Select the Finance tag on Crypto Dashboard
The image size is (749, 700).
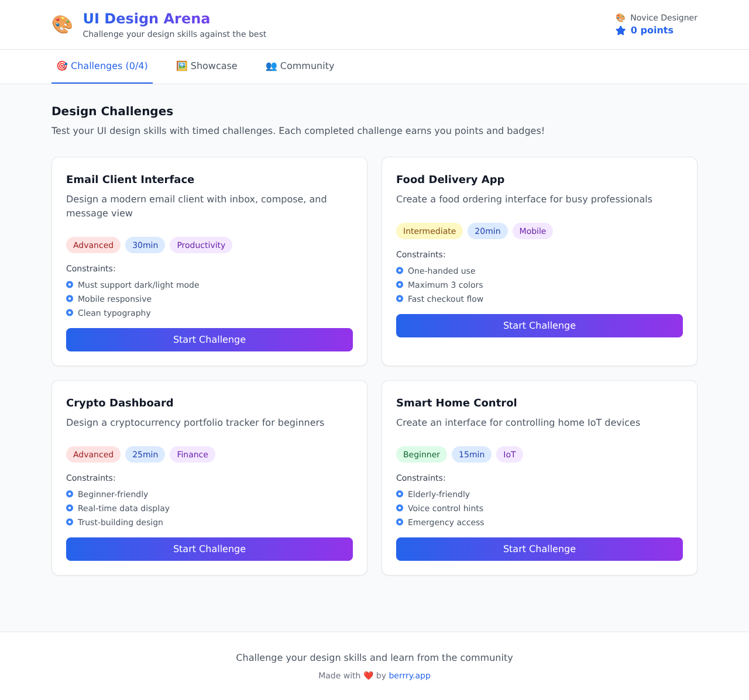(192, 454)
